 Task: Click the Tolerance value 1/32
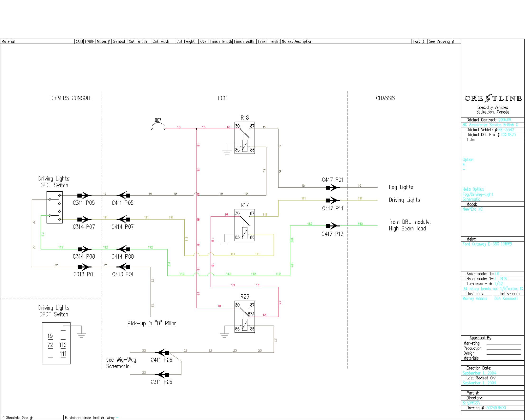click(x=498, y=283)
